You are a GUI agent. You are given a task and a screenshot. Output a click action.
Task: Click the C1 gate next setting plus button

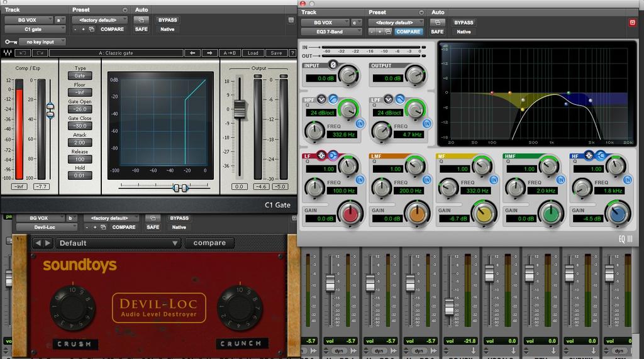pyautogui.click(x=84, y=29)
